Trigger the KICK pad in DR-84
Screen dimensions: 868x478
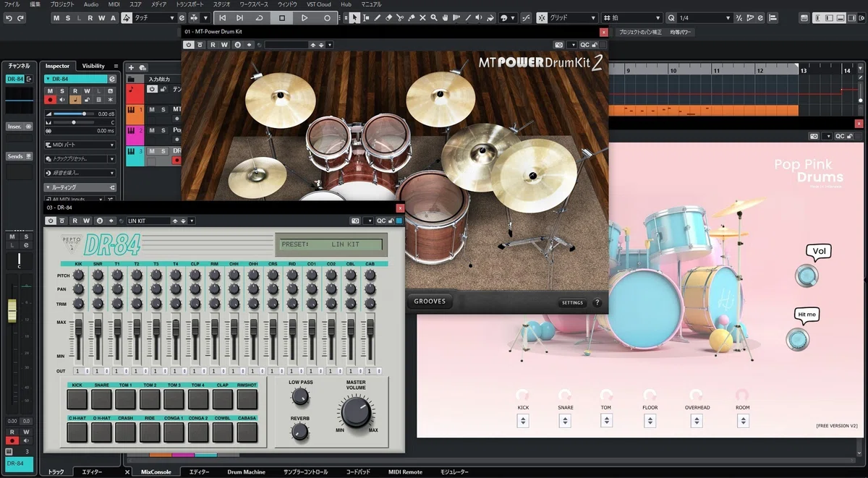point(77,398)
